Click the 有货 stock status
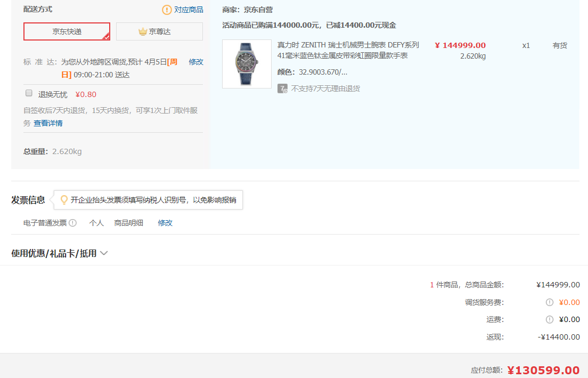 [559, 45]
